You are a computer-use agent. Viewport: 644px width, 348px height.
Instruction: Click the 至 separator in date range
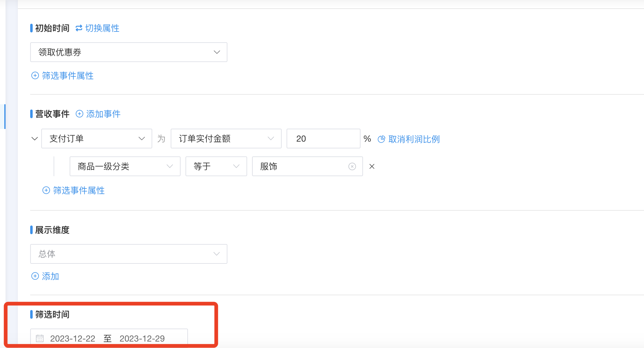point(108,338)
